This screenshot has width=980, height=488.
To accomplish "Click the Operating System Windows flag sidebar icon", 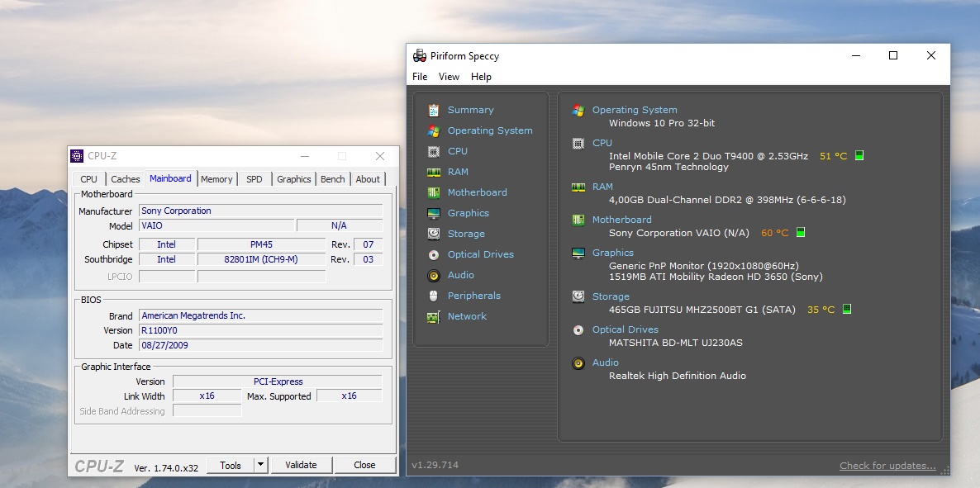I will (434, 130).
